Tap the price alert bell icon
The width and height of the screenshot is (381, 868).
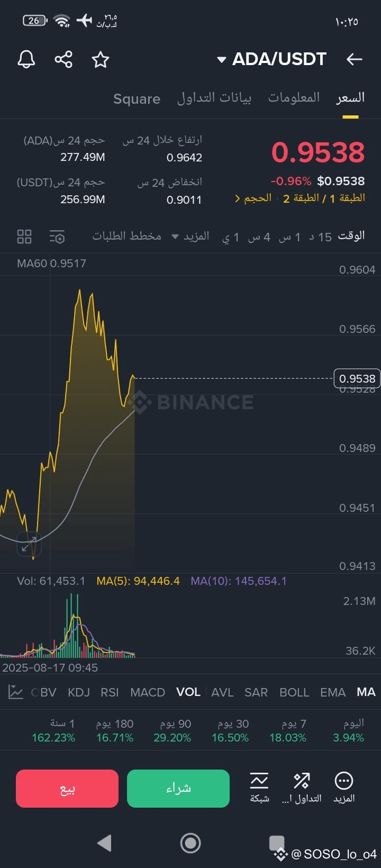pyautogui.click(x=26, y=59)
